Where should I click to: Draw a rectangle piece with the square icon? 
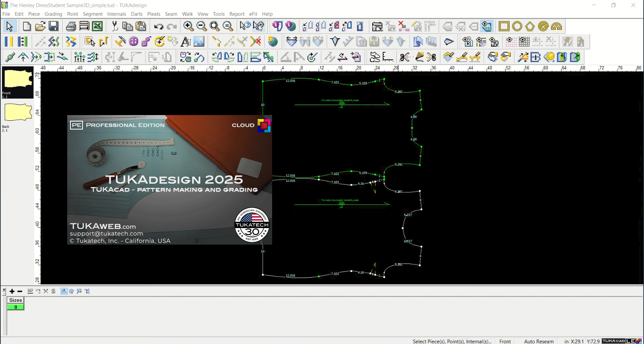pos(504,27)
